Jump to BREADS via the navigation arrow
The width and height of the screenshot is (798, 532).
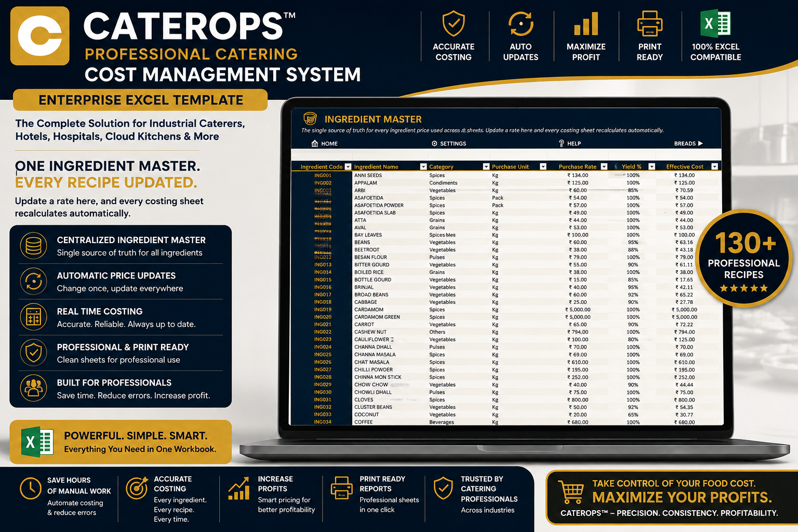[688, 143]
